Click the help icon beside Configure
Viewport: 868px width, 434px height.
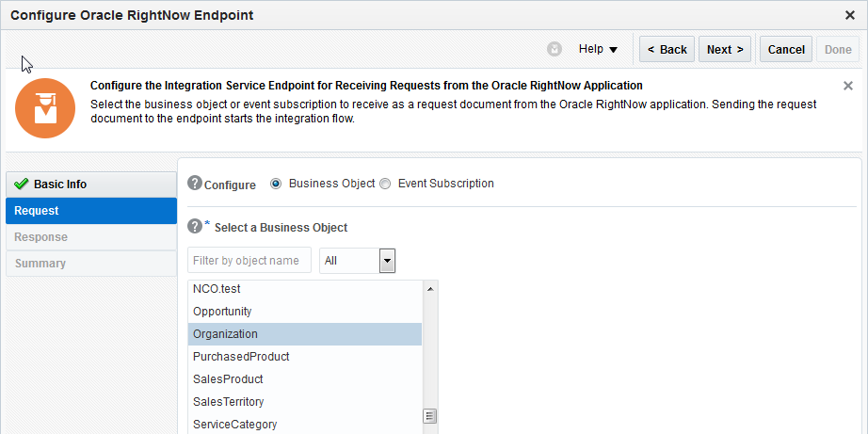tap(194, 183)
